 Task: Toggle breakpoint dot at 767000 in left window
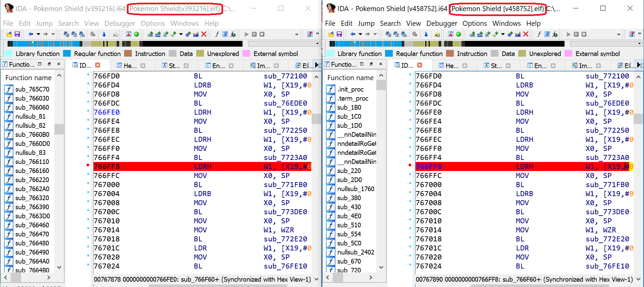pyautogui.click(x=88, y=183)
